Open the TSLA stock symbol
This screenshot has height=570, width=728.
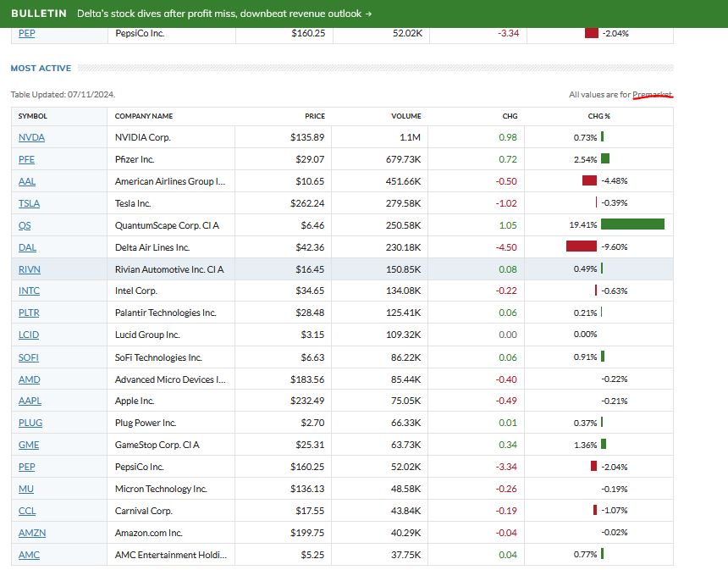tap(29, 203)
